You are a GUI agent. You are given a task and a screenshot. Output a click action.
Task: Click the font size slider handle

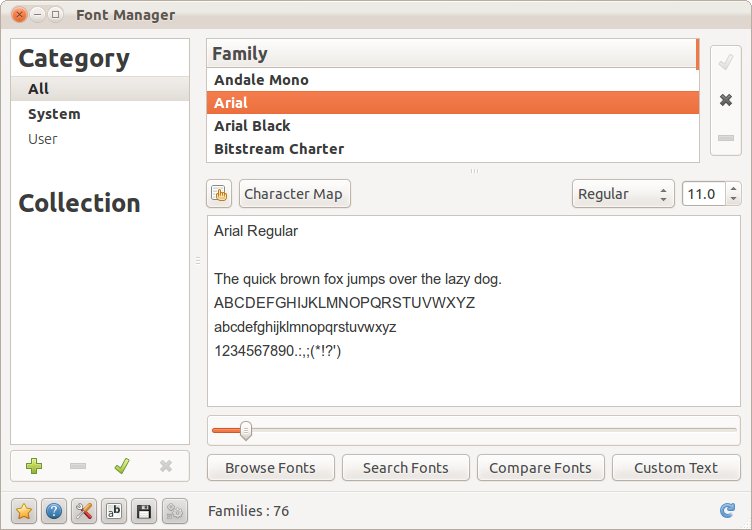pyautogui.click(x=246, y=431)
